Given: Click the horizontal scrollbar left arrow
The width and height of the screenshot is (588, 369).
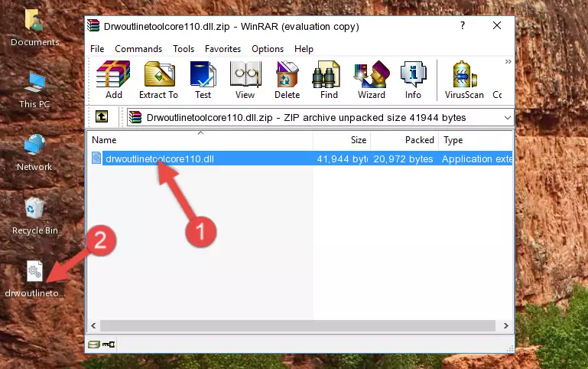Looking at the screenshot, I should (94, 325).
